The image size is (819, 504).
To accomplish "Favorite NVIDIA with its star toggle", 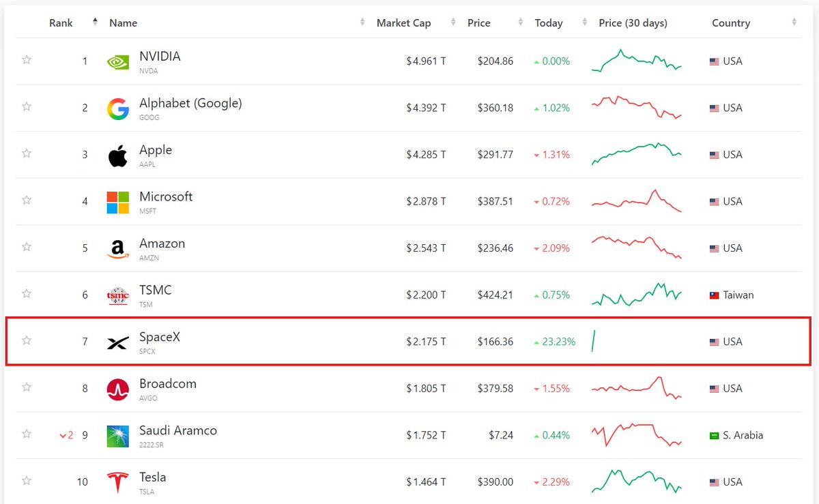I will (x=27, y=60).
